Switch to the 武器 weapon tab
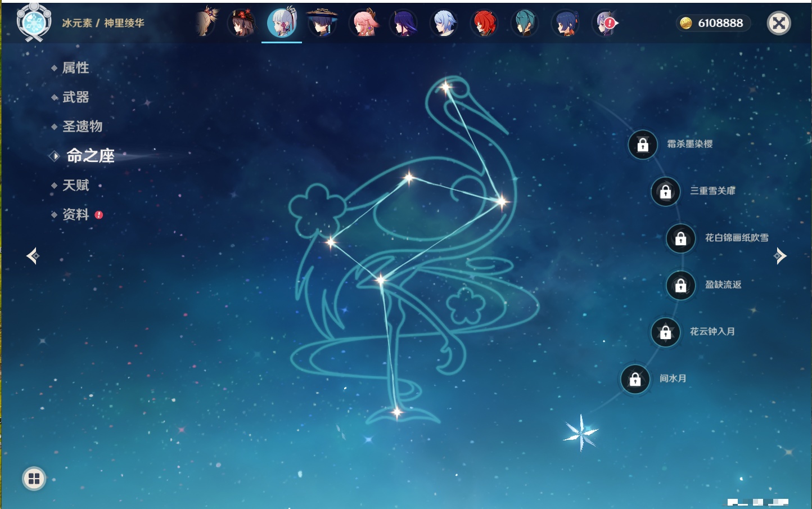 point(75,97)
